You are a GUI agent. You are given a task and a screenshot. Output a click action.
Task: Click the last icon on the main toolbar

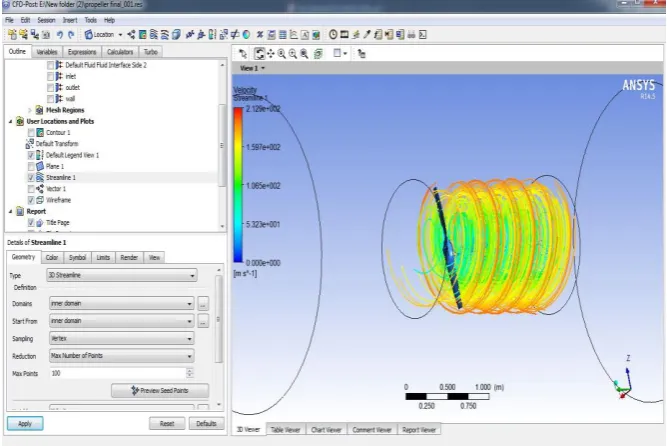(422, 34)
